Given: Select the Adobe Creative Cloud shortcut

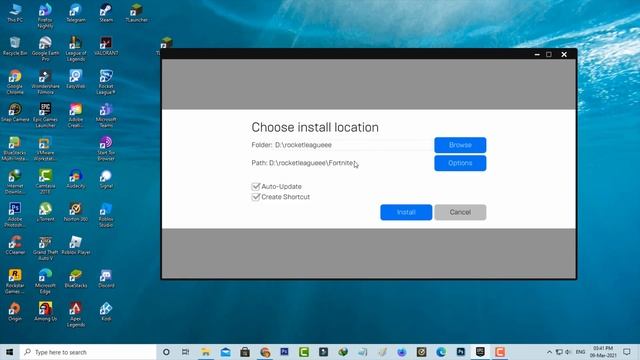Looking at the screenshot, I should pos(76,115).
